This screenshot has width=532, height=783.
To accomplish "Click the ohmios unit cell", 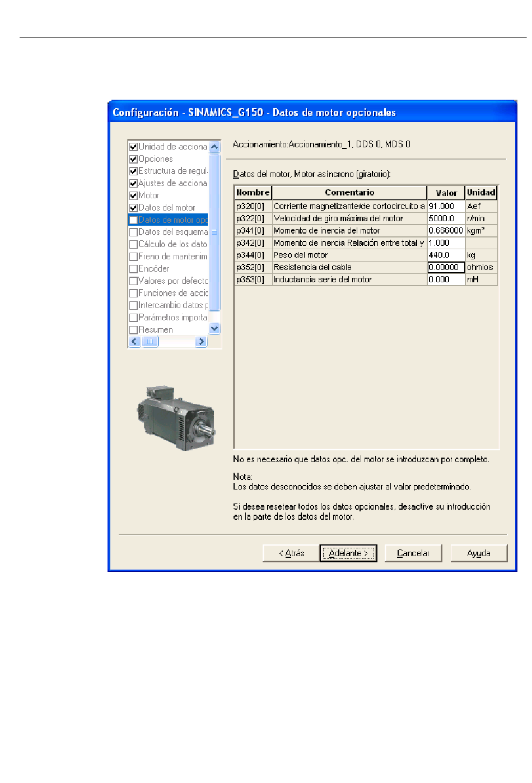I will 481,267.
